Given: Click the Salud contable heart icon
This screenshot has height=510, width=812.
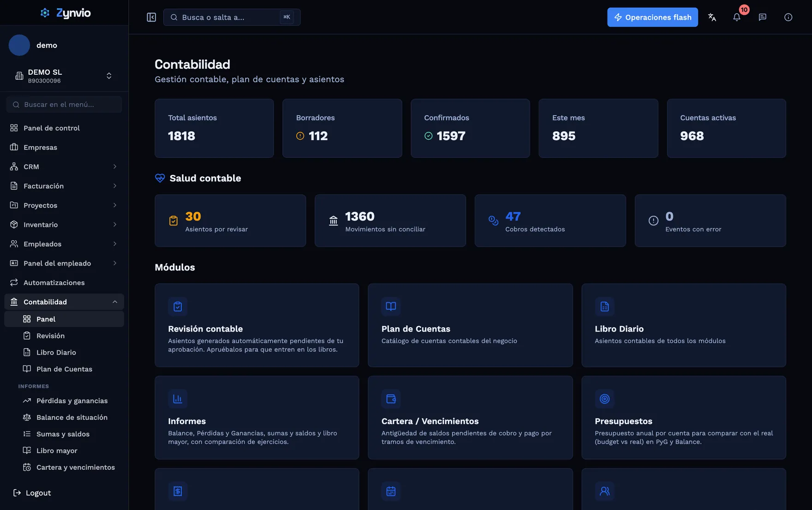Looking at the screenshot, I should pyautogui.click(x=160, y=178).
